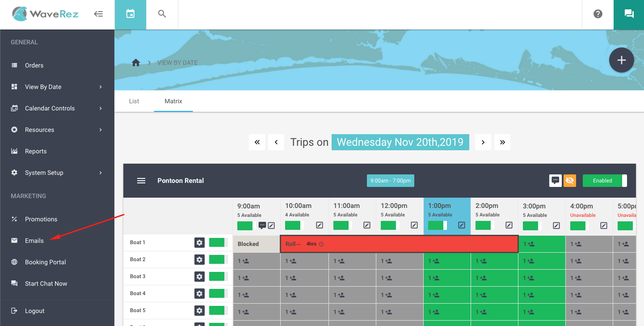The image size is (644, 326).
Task: Click the WaveRez logo
Action: [x=45, y=14]
